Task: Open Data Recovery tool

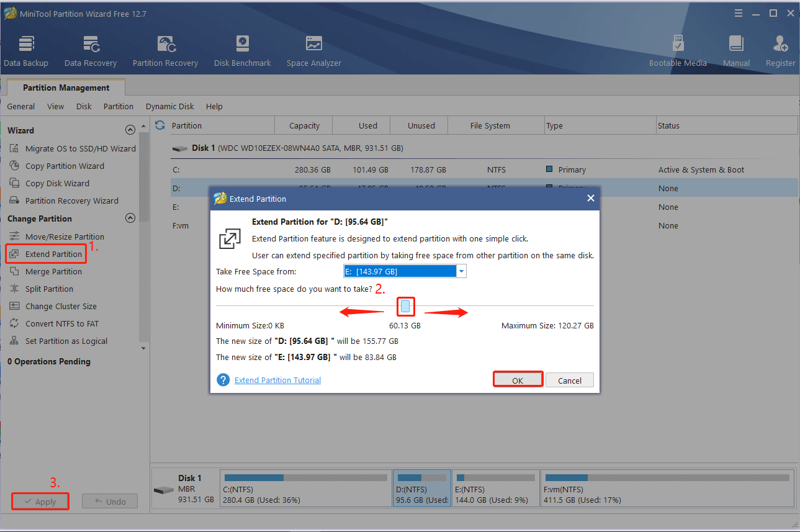Action: coord(91,51)
